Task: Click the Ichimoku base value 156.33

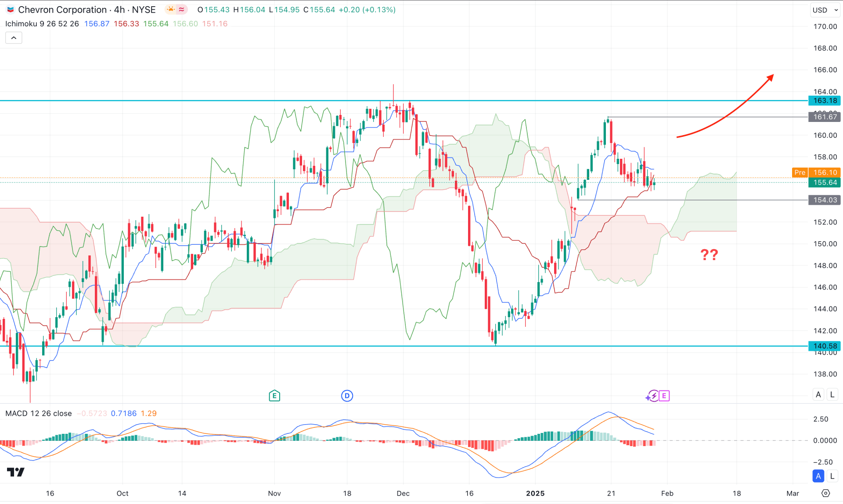Action: (x=126, y=24)
